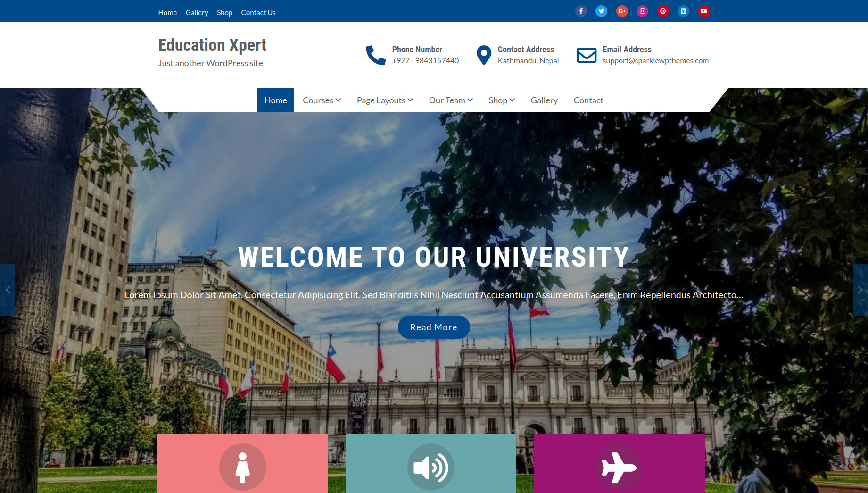Click the Pinterest social icon
The image size is (868, 493).
click(x=663, y=11)
